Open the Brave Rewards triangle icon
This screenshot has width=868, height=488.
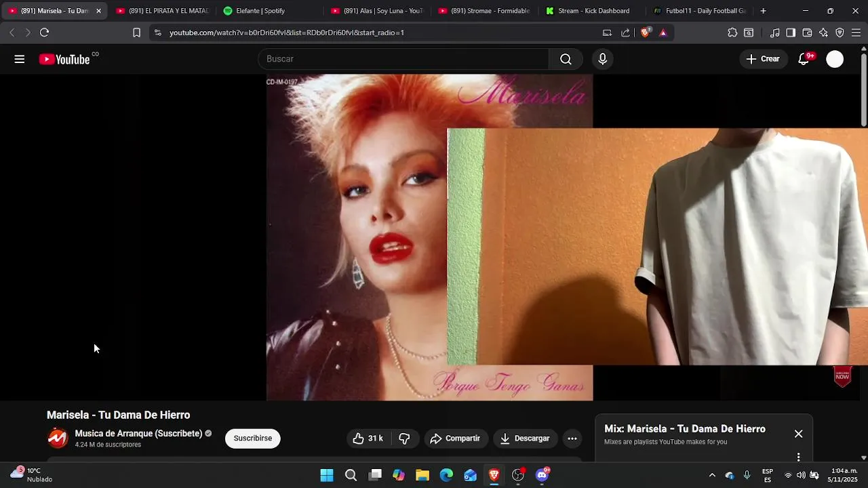pos(663,33)
